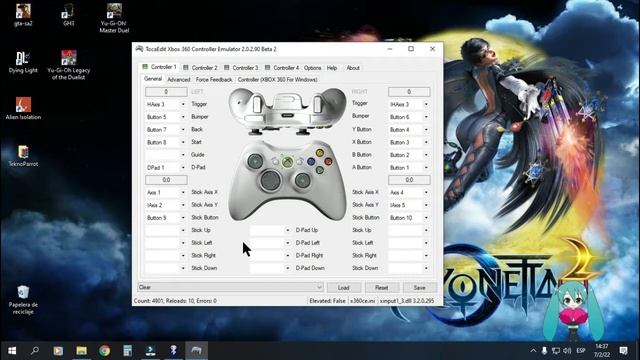Expand the Y Button dropdown
The width and height of the screenshot is (640, 360).
426,130
